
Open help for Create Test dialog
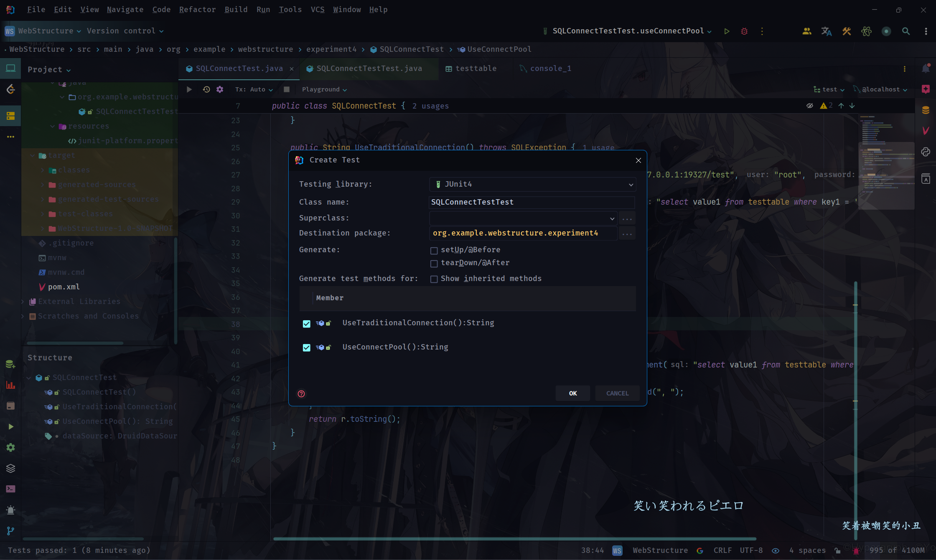click(301, 394)
